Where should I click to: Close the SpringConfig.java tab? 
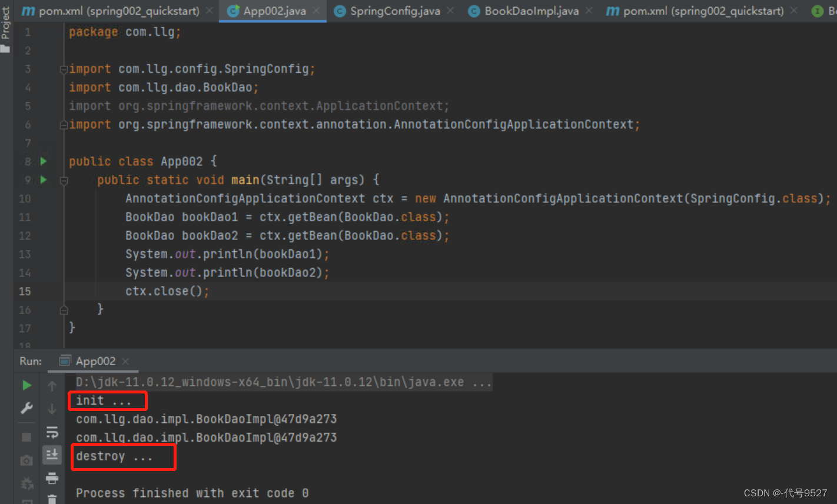point(450,11)
